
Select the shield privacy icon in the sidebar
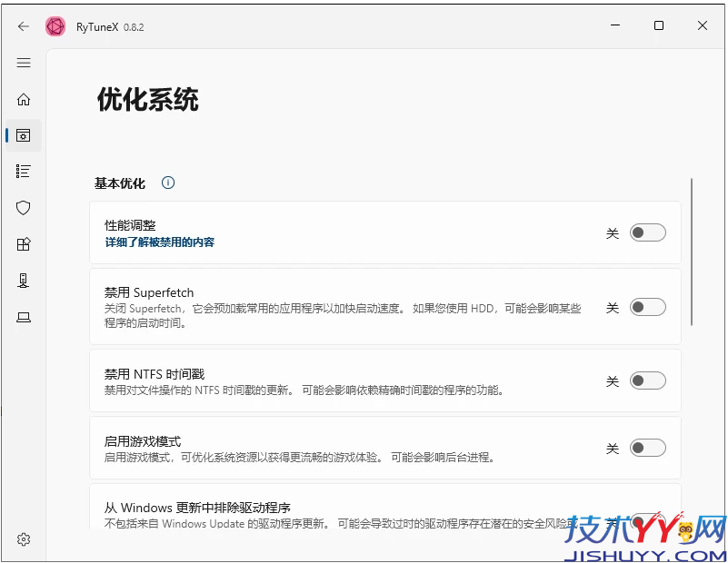click(24, 208)
